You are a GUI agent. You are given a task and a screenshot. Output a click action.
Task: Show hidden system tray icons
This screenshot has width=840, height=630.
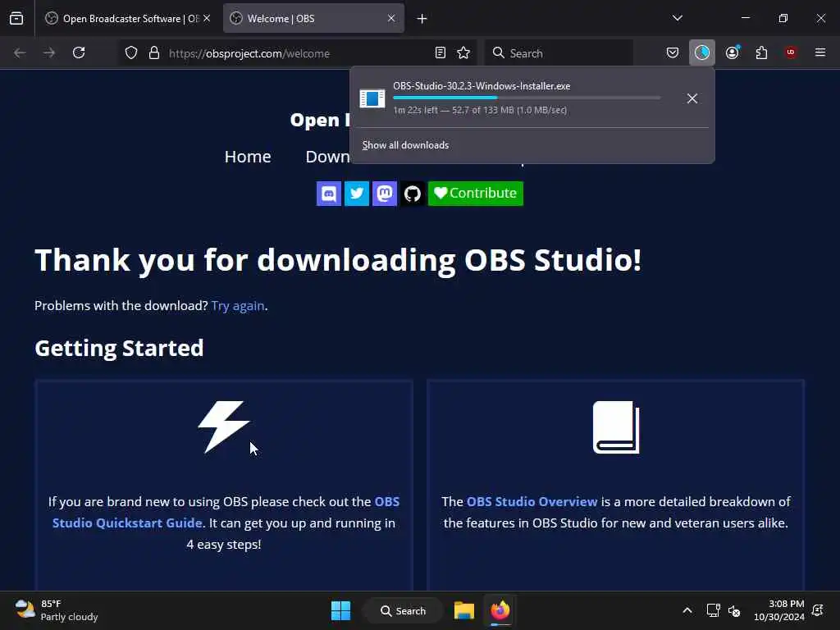687,610
